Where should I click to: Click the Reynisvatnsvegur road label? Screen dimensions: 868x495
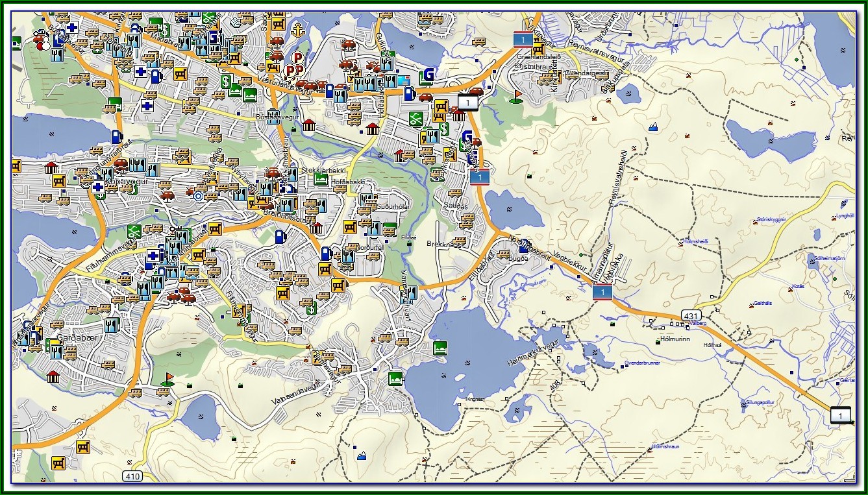[x=597, y=51]
